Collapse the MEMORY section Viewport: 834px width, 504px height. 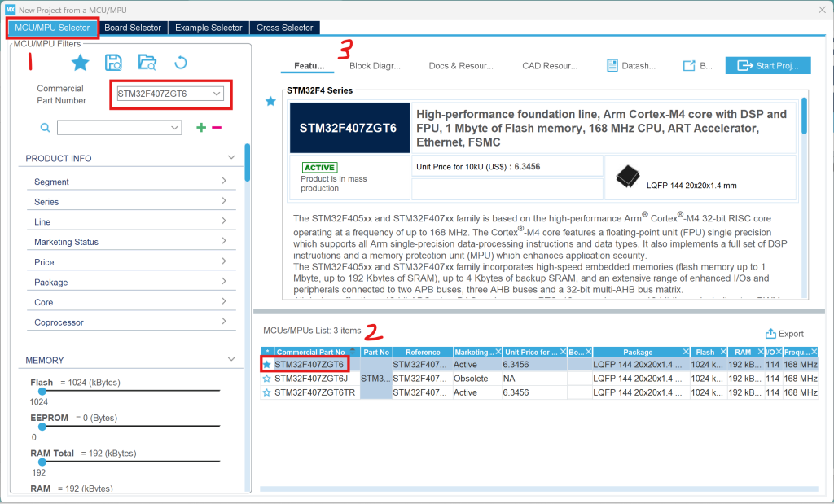(x=230, y=359)
